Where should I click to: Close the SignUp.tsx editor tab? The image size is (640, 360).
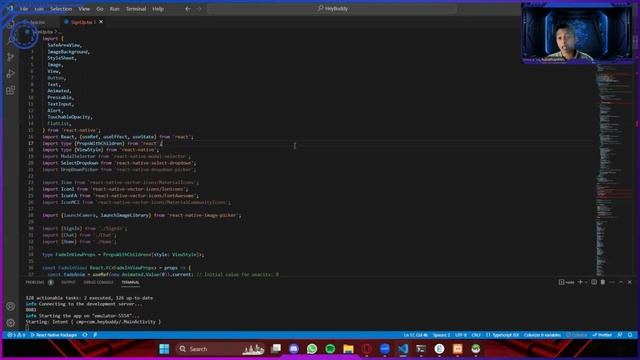[101, 22]
